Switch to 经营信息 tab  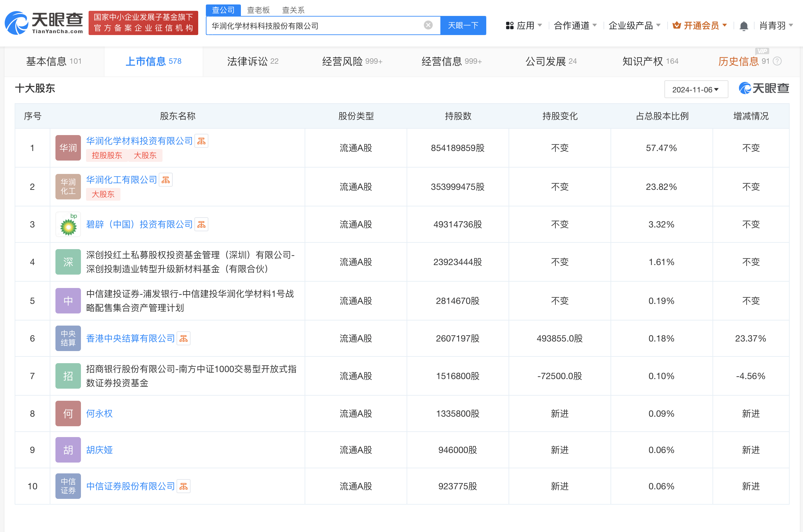(452, 61)
